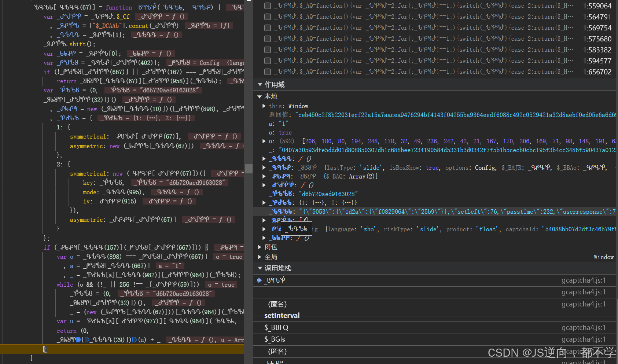This screenshot has width=618, height=364.
Task: Toggle inline breakpoint marker before (u)
Action: pos(135,340)
